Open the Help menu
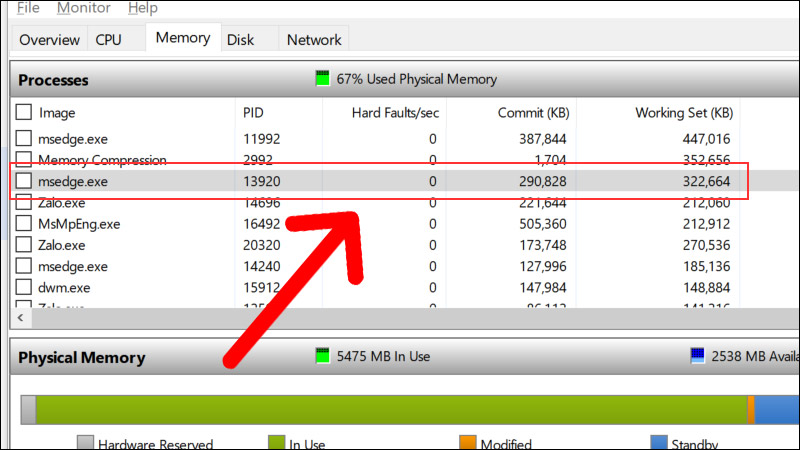Image resolution: width=800 pixels, height=450 pixels. [143, 8]
